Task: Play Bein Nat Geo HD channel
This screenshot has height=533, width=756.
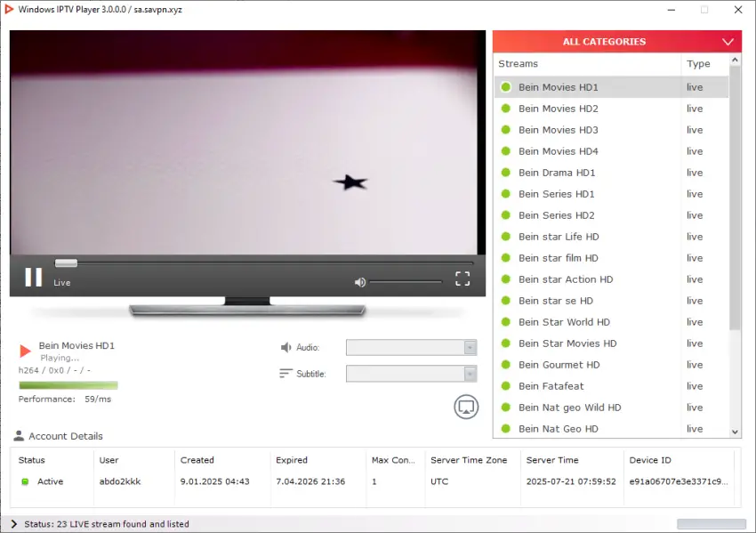Action: [611, 429]
